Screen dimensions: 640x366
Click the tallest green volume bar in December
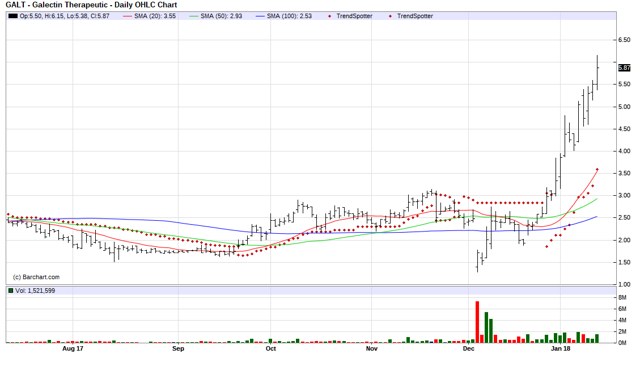point(486,327)
